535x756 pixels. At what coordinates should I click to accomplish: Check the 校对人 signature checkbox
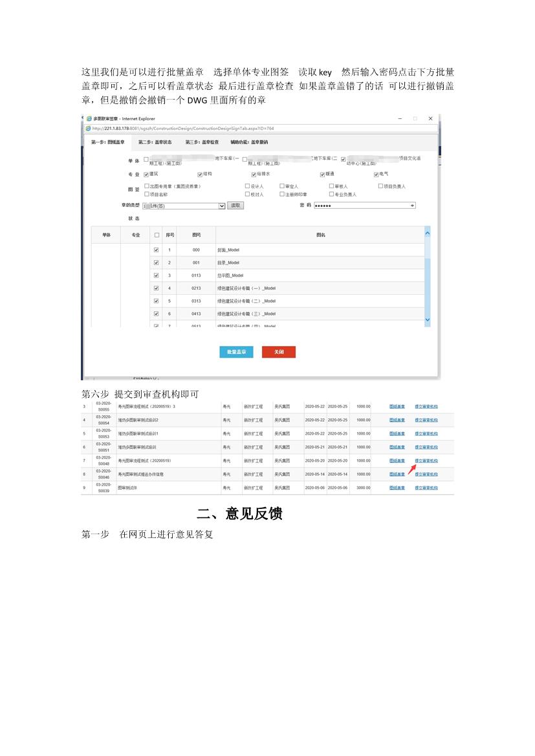pyautogui.click(x=248, y=194)
